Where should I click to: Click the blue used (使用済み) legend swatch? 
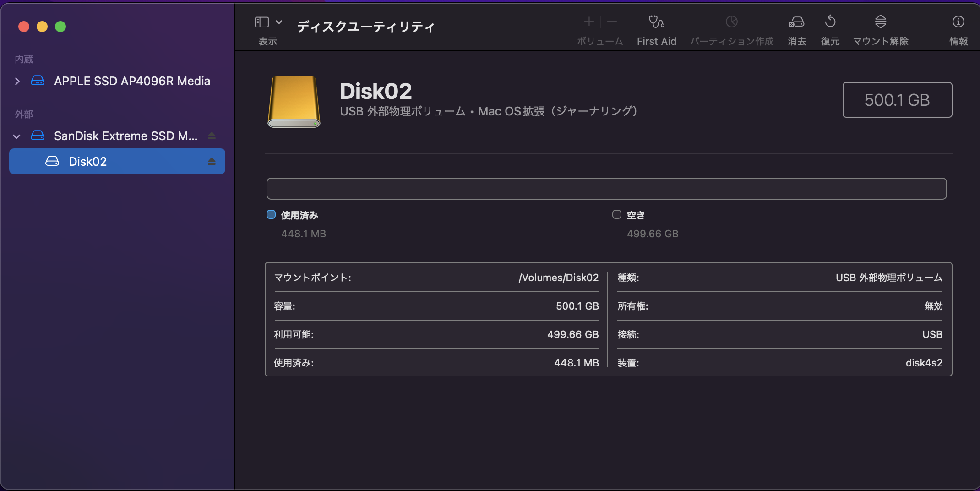tap(271, 215)
